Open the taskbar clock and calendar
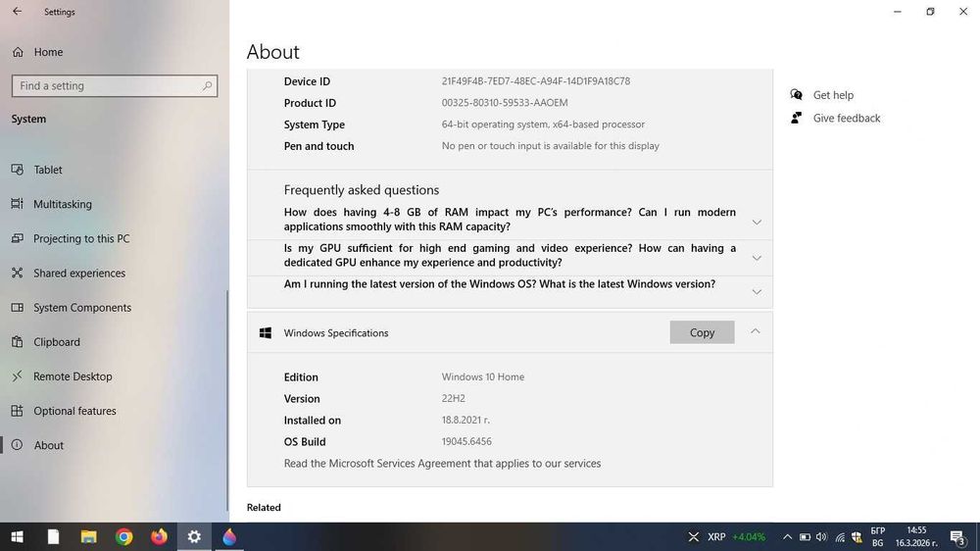980x551 pixels. point(916,536)
